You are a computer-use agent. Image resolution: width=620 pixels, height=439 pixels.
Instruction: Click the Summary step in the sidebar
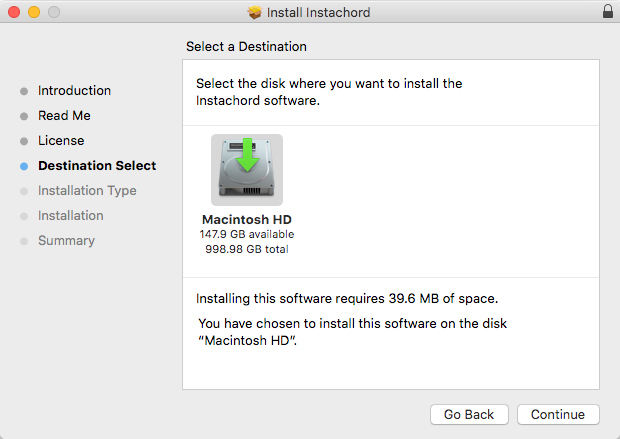pos(66,241)
